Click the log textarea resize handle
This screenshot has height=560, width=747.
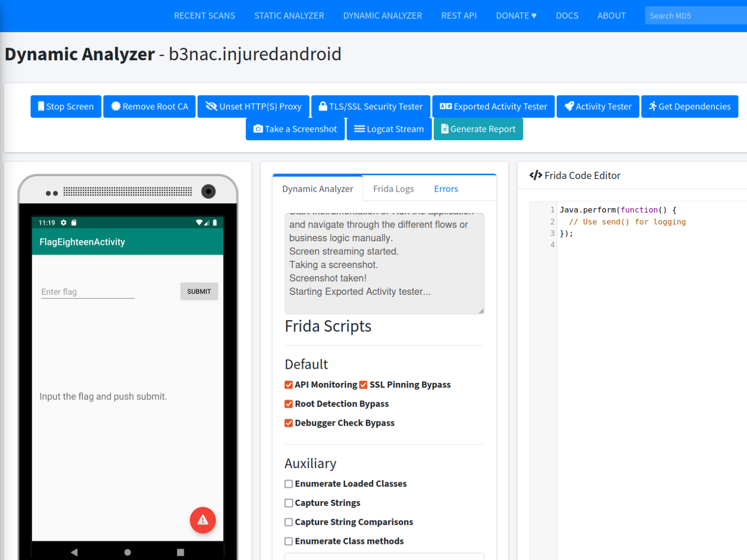480,311
